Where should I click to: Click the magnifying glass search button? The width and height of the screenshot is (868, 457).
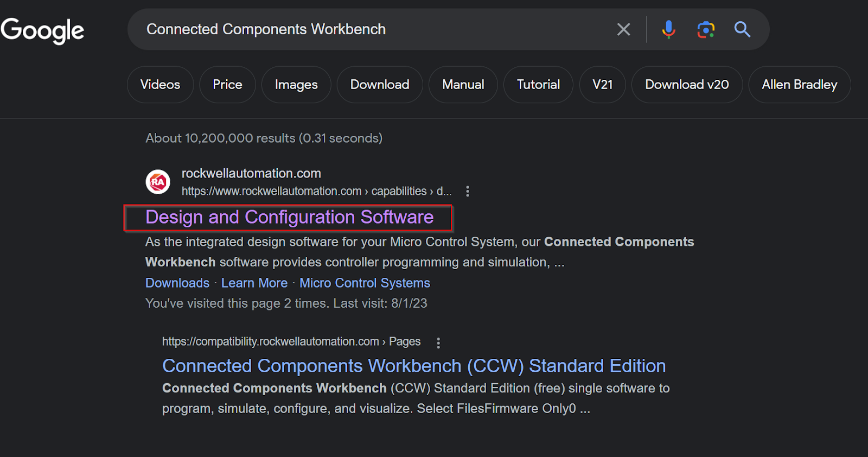(x=742, y=29)
